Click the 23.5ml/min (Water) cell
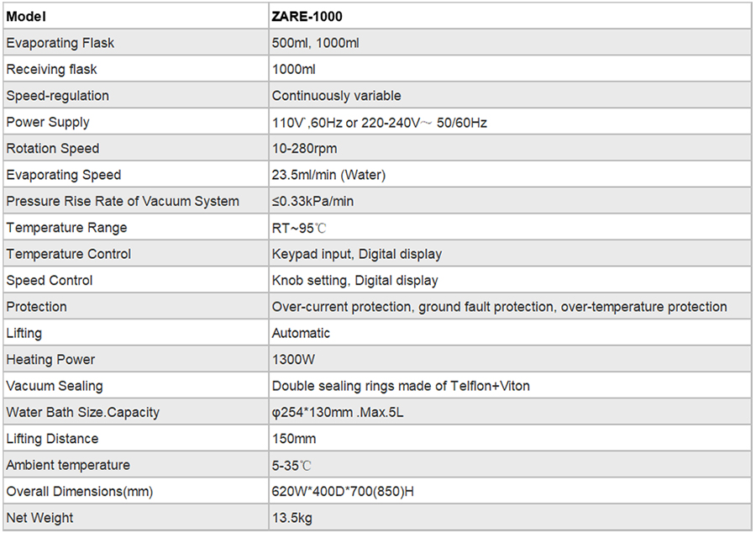Screen dimensions: 756x533 click(510, 175)
